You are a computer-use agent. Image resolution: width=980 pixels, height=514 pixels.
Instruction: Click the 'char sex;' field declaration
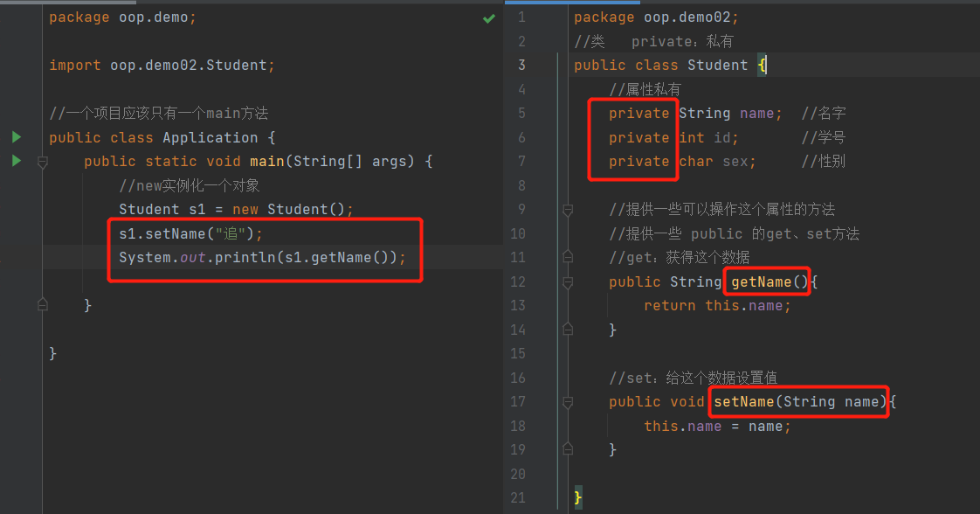pos(717,162)
